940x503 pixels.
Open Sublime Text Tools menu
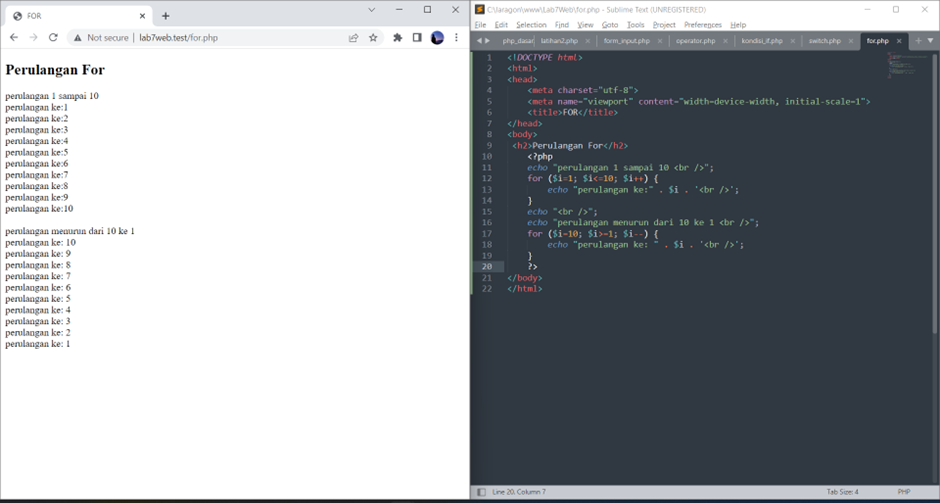tap(635, 25)
